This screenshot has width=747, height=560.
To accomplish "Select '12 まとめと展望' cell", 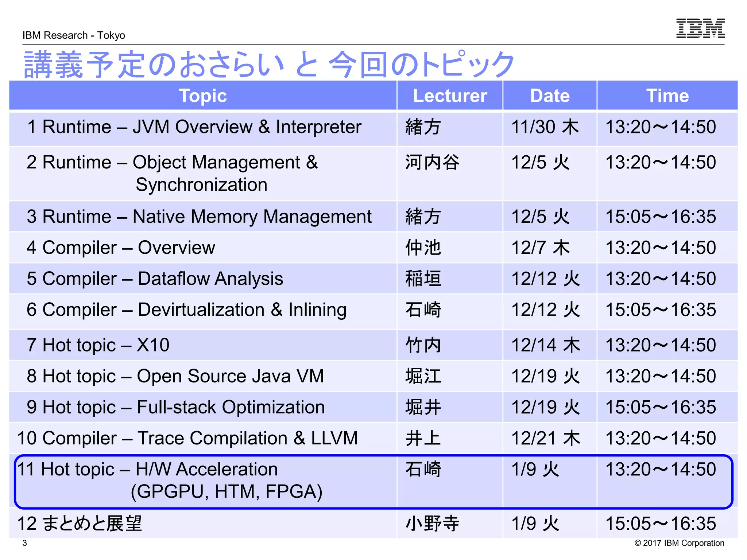I will [x=203, y=523].
